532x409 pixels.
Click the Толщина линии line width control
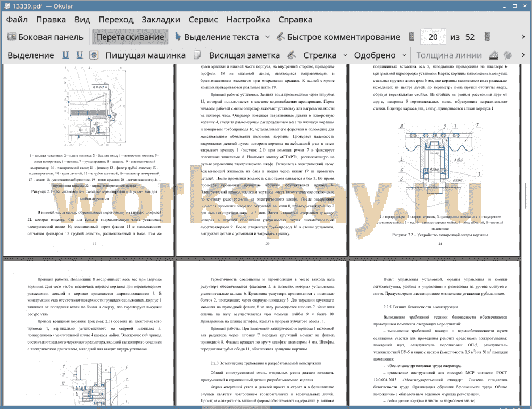click(449, 55)
